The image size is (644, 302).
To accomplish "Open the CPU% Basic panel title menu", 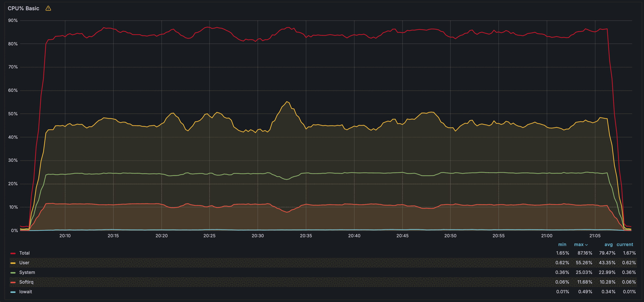I will pyautogui.click(x=24, y=9).
